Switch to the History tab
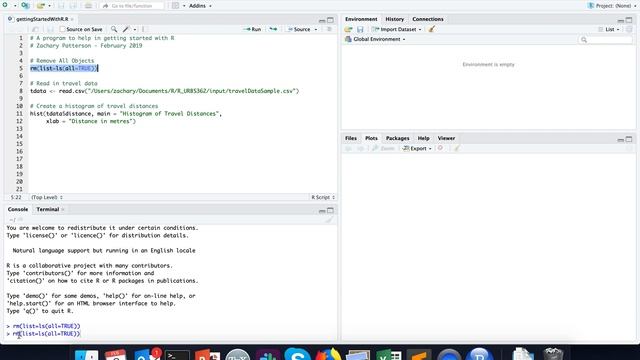This screenshot has height=360, width=640. pyautogui.click(x=394, y=19)
